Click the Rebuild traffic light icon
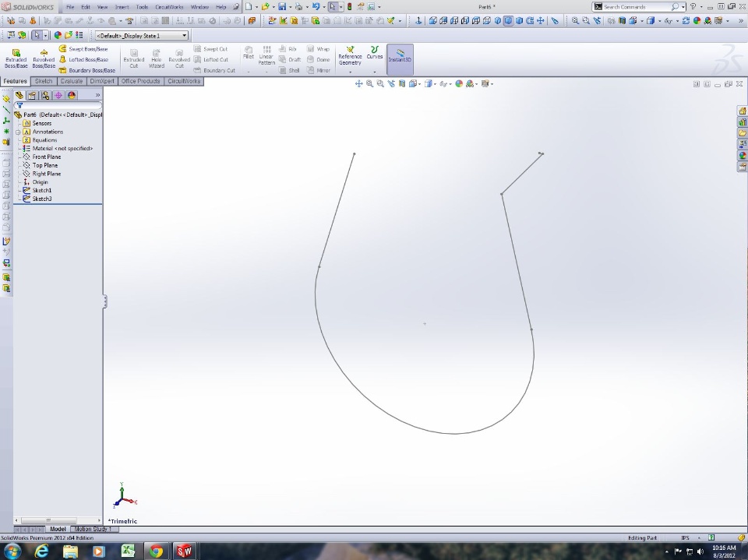This screenshot has height=560, width=748. click(x=349, y=7)
